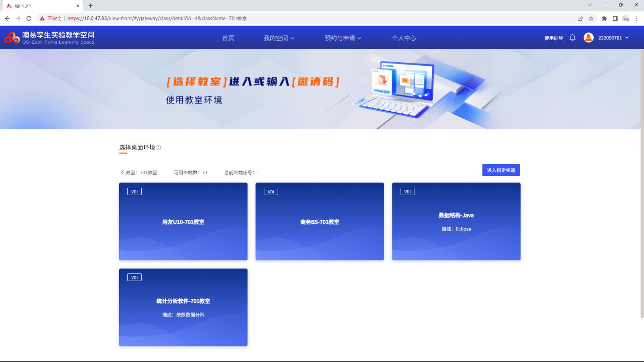Click the help question mark beside 选择桌面环境
644x362 pixels.
(x=159, y=148)
